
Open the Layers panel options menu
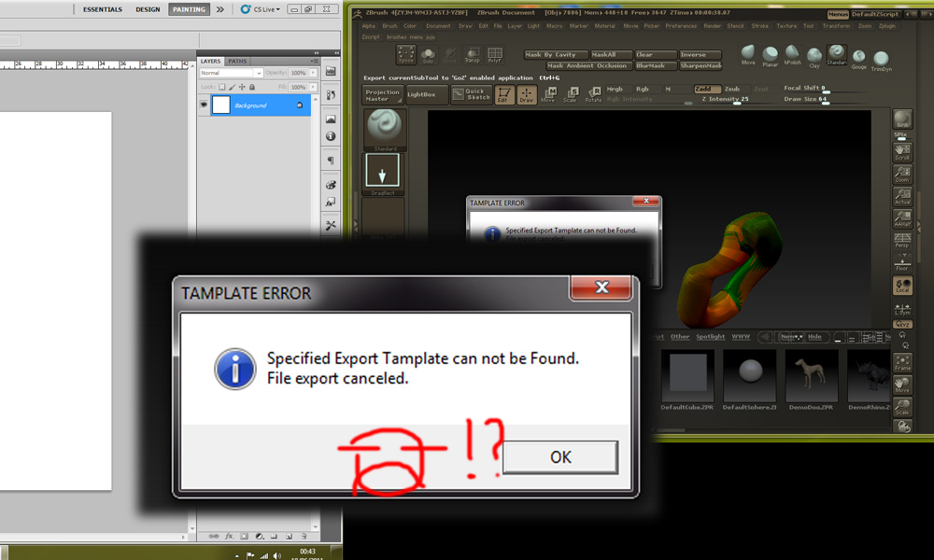315,61
